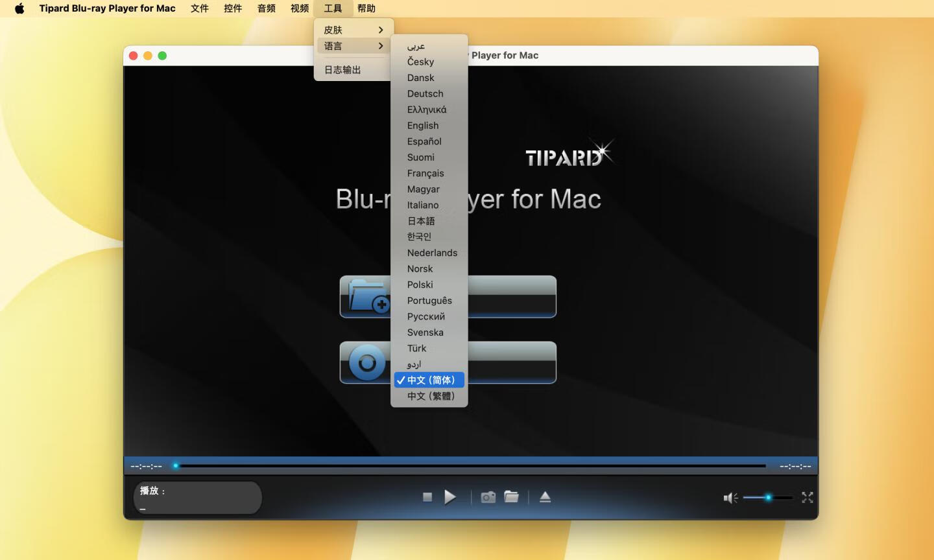Open the 文件 menu
Viewport: 934px width, 560px height.
200,8
